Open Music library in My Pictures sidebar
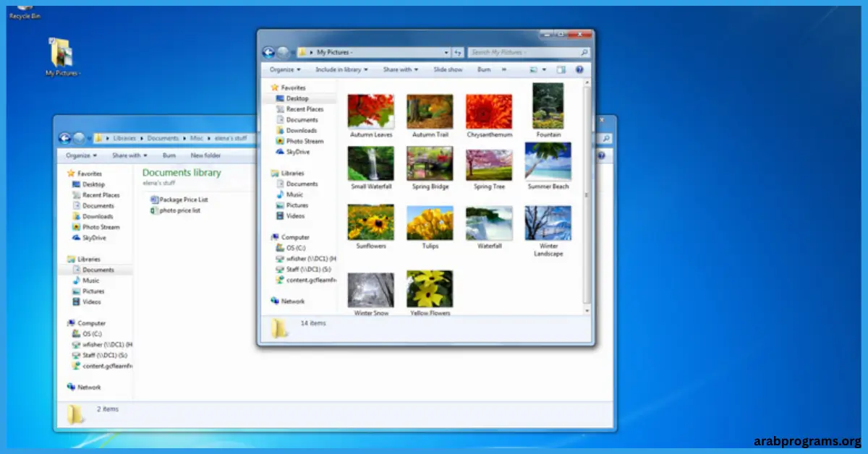Image resolution: width=868 pixels, height=454 pixels. coord(289,194)
